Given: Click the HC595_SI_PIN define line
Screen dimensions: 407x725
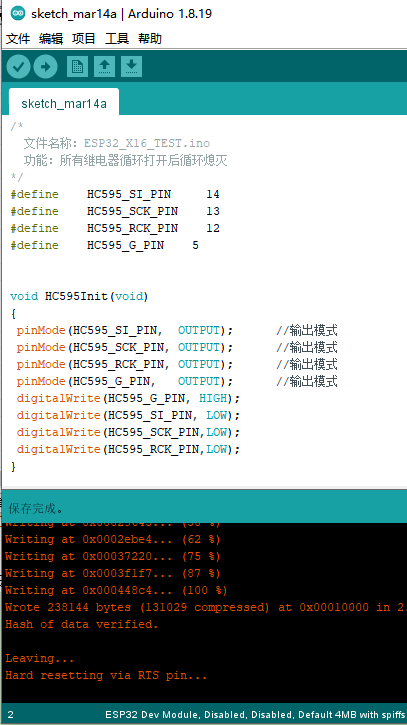Looking at the screenshot, I should [x=115, y=194].
